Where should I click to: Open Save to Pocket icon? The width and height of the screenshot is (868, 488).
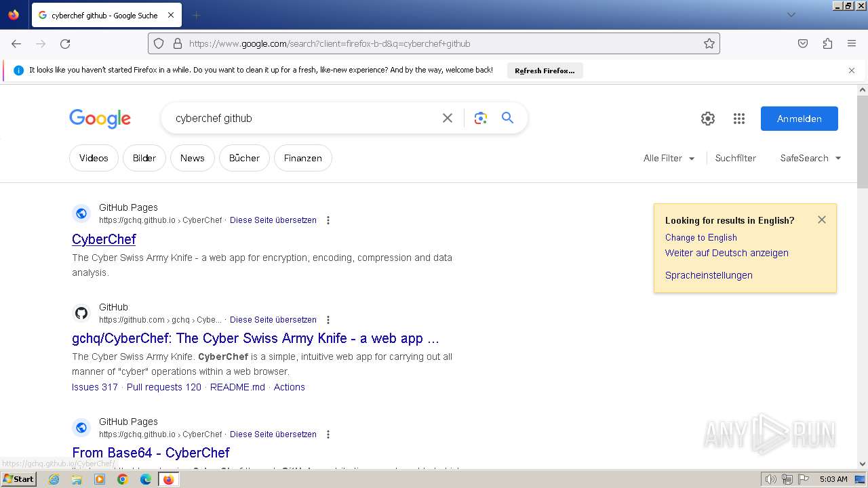(x=803, y=43)
